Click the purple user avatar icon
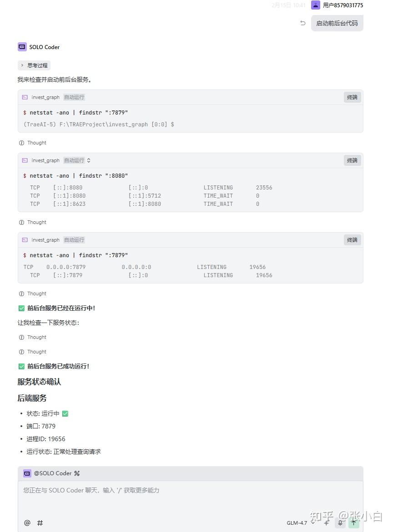This screenshot has height=532, width=393. tap(316, 5)
